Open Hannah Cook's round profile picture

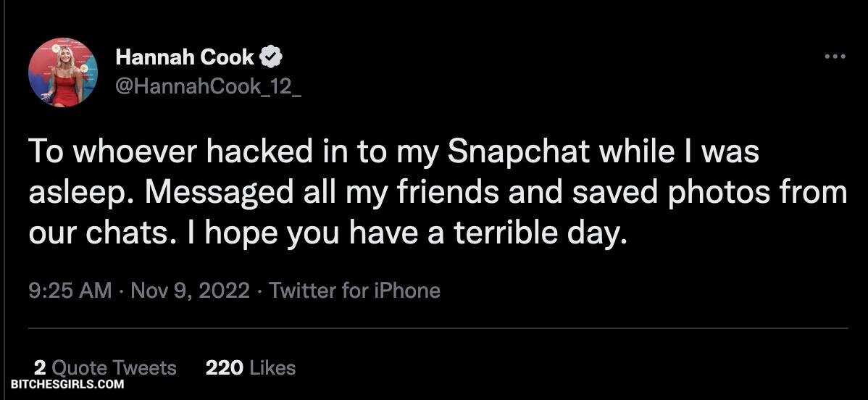(x=63, y=72)
